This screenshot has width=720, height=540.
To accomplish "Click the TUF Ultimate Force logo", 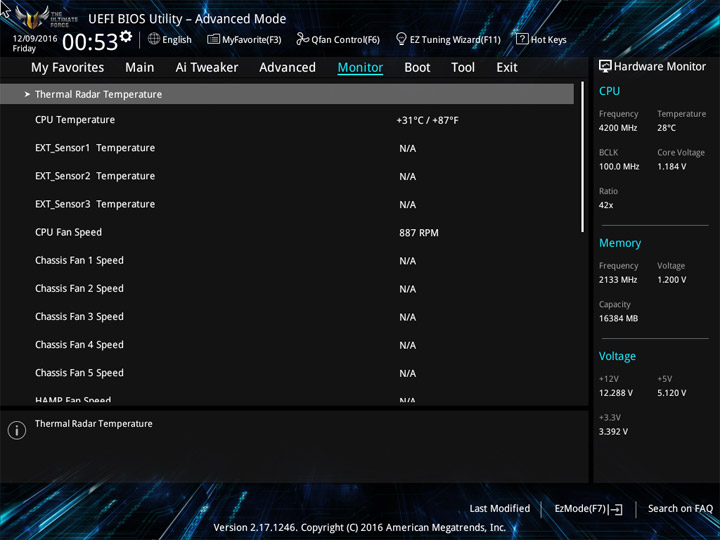I will coord(46,17).
